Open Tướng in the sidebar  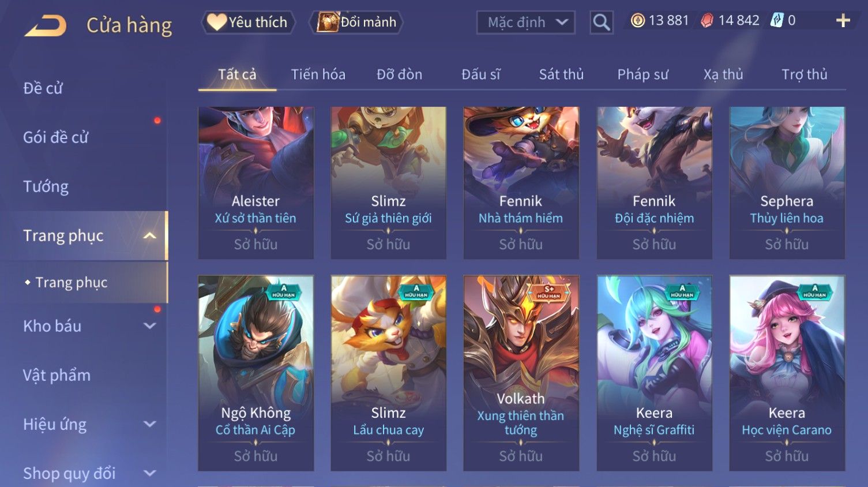pyautogui.click(x=46, y=186)
